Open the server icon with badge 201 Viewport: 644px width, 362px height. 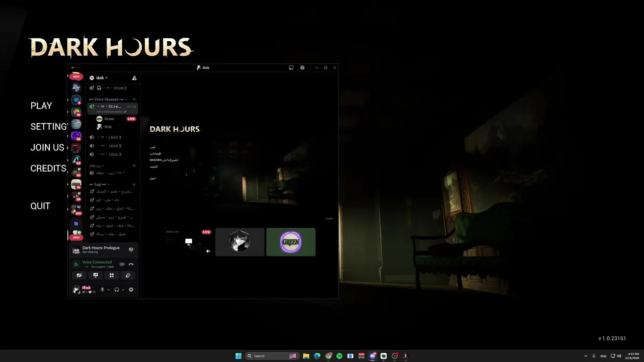76,209
